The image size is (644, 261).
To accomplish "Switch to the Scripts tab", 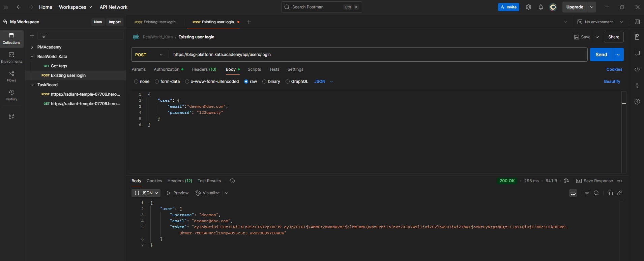I will coord(254,69).
